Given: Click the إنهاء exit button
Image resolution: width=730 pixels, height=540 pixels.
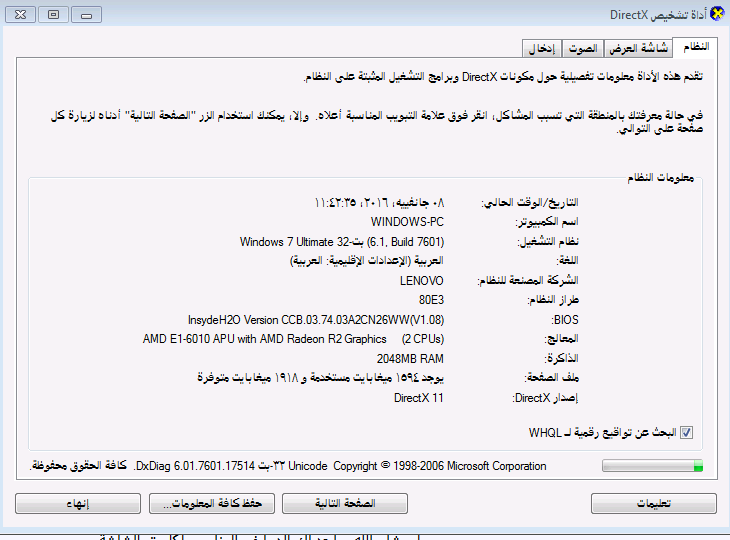Looking at the screenshot, I should (78, 504).
